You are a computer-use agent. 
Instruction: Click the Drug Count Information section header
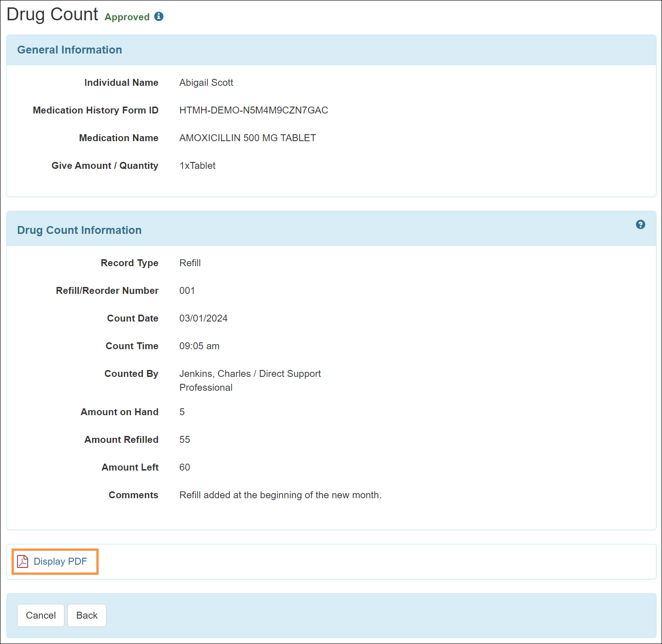pos(79,230)
